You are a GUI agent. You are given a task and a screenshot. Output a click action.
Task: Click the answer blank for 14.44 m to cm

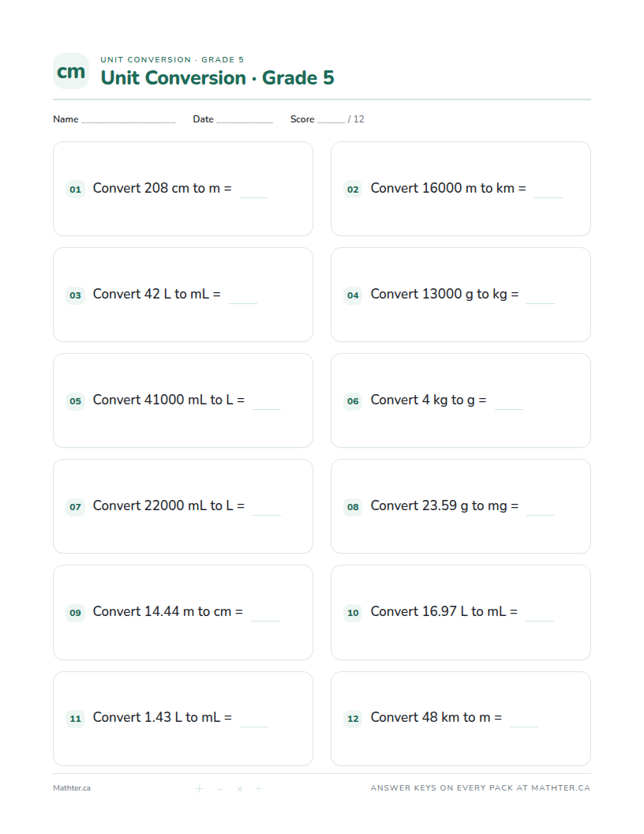(264, 614)
